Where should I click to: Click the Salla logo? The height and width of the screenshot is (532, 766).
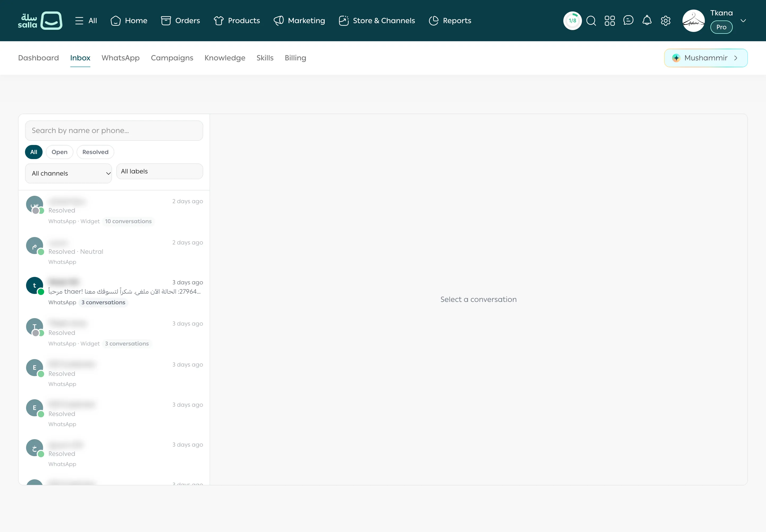40,21
